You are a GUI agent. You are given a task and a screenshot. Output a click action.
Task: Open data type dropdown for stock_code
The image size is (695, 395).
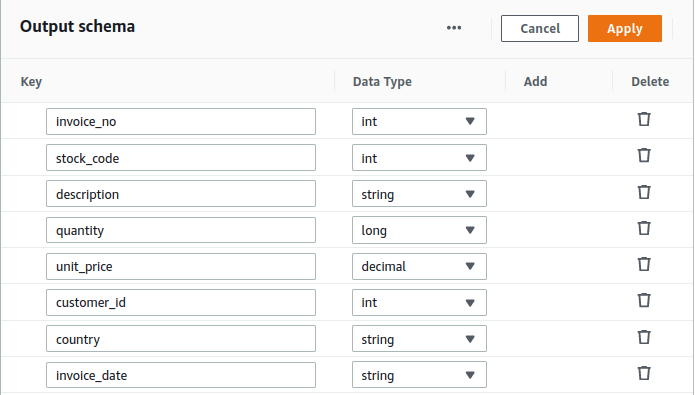pos(419,158)
